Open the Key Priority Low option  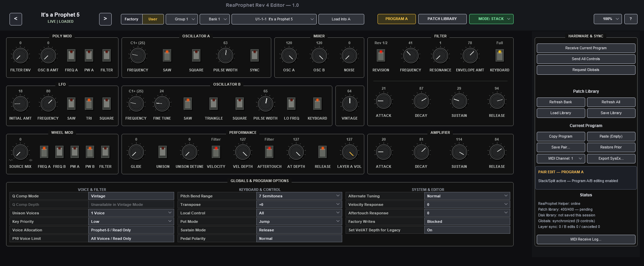tap(131, 221)
